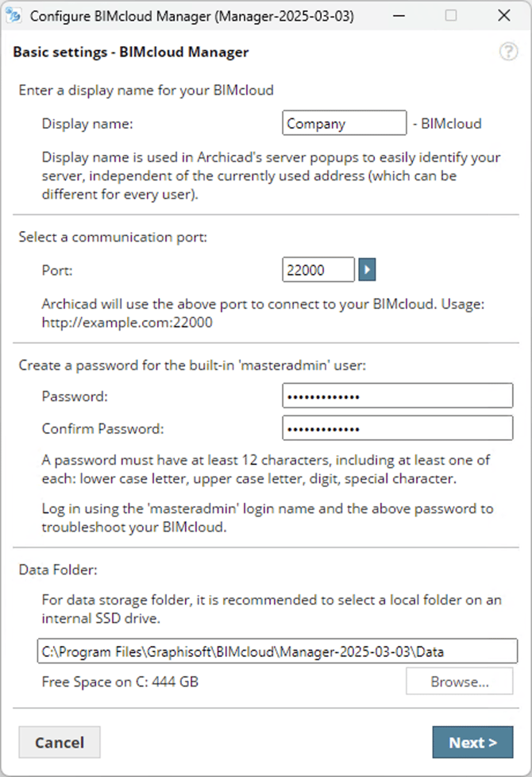Screen dimensions: 532x777
Task: Click the maximize button in title bar
Action: 450,16
